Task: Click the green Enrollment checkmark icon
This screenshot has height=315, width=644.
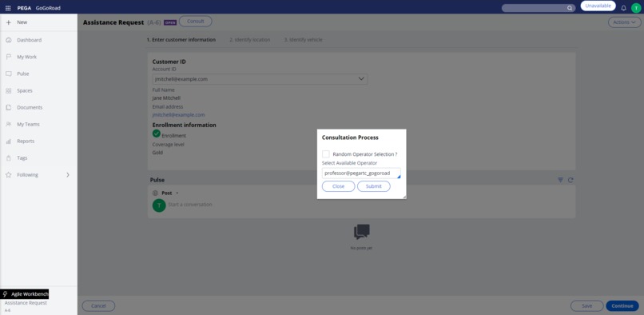Action: [157, 134]
